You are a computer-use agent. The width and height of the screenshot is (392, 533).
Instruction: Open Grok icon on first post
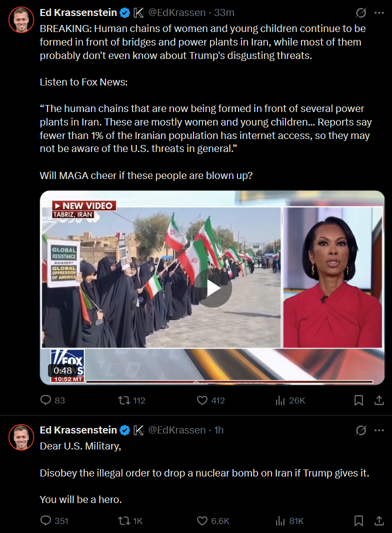coord(361,13)
